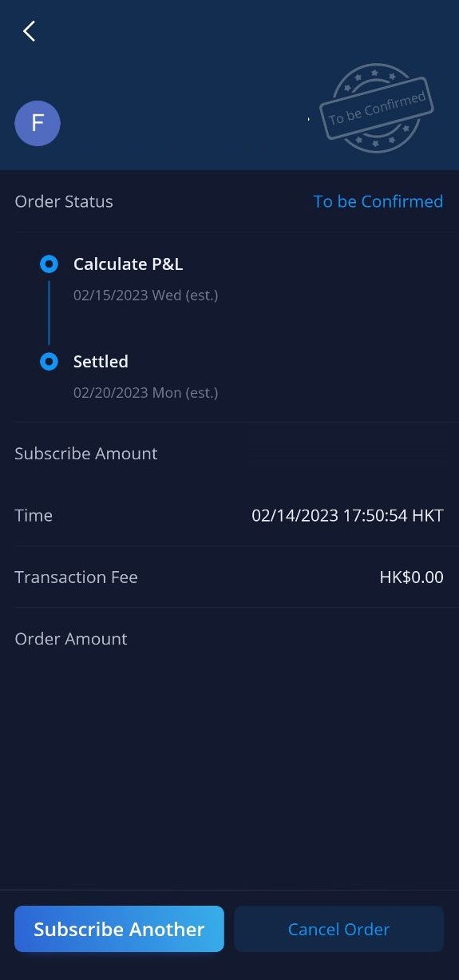459x980 pixels.
Task: Click the Subscribe Another button
Action: (119, 929)
